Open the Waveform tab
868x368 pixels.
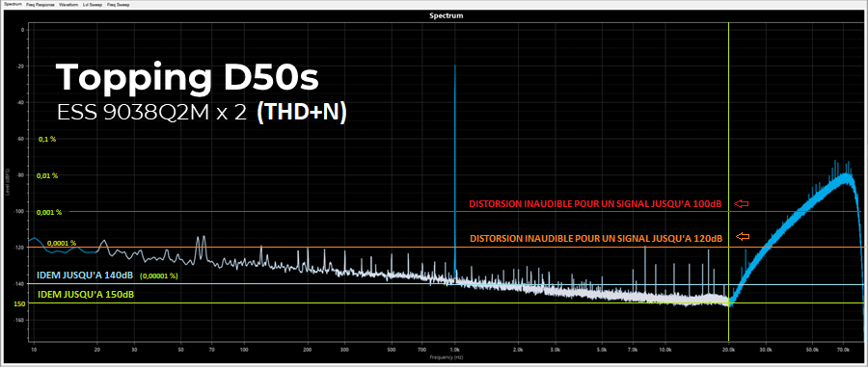(68, 4)
